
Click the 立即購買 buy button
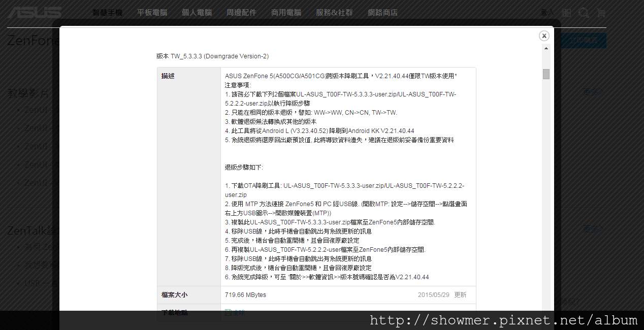[584, 41]
